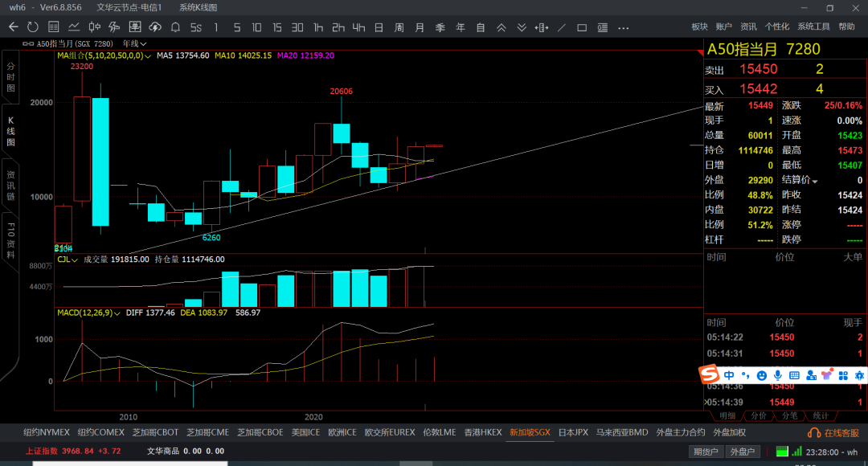Click the 期货户 account button

click(706, 452)
